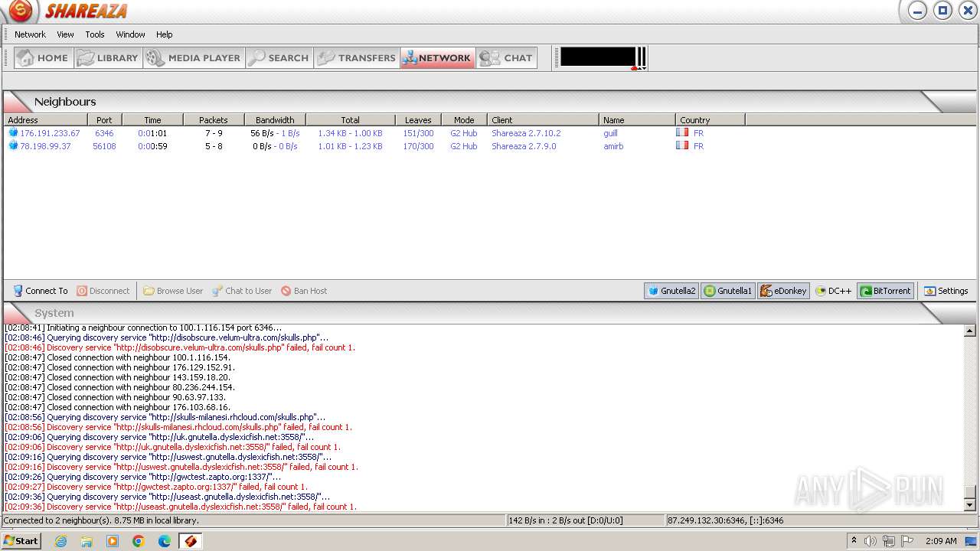Sort by the Mode column header
This screenshot has height=551, width=980.
coord(464,120)
